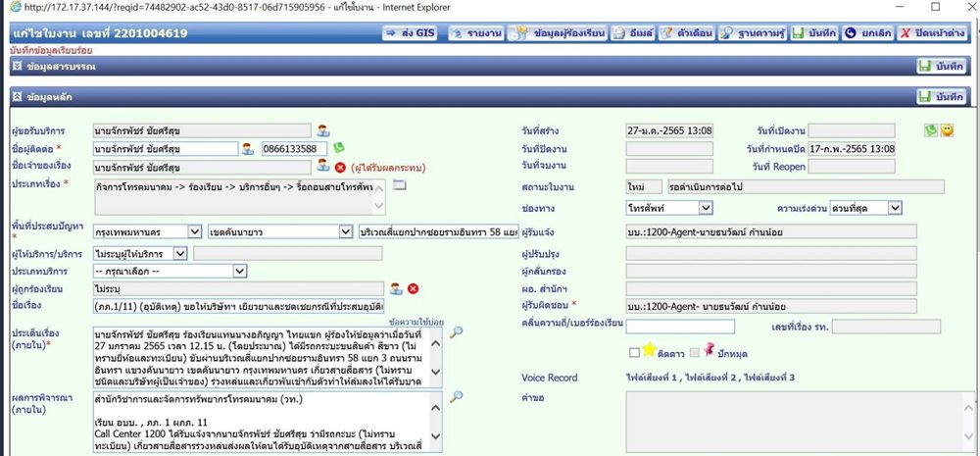980x456 pixels.
Task: Click person icon beside ชื่อผู้ติดต่อ field
Action: [x=248, y=148]
